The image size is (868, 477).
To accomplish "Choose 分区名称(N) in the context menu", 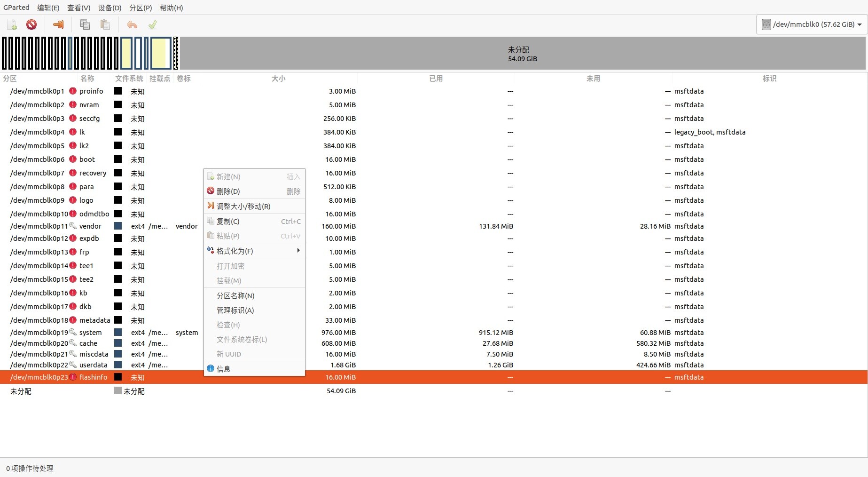I will click(254, 295).
